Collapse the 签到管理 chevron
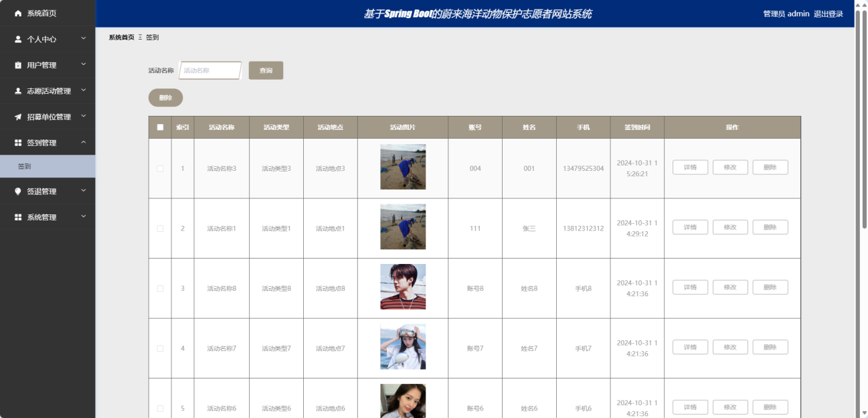Viewport: 868px width, 418px height. [84, 142]
